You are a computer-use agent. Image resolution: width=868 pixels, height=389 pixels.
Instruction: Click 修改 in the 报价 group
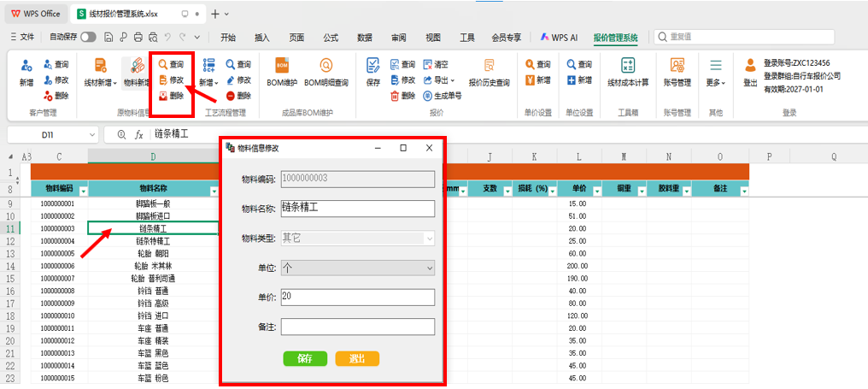[402, 80]
